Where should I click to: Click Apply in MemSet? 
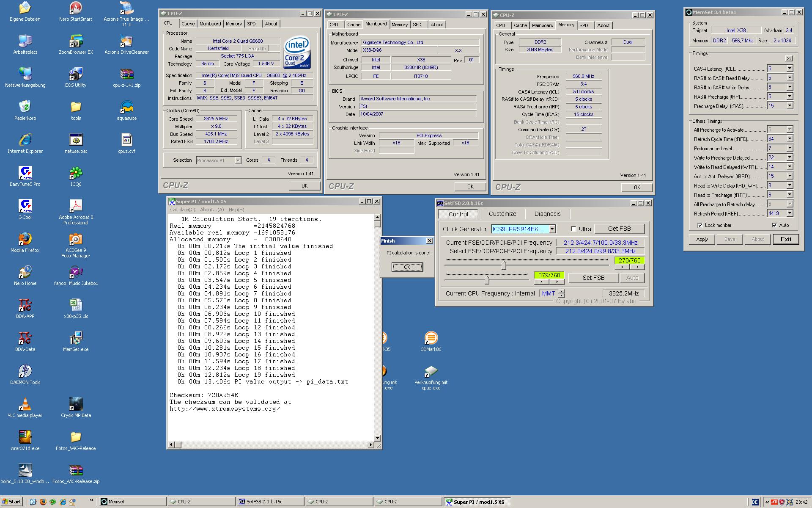click(x=702, y=239)
